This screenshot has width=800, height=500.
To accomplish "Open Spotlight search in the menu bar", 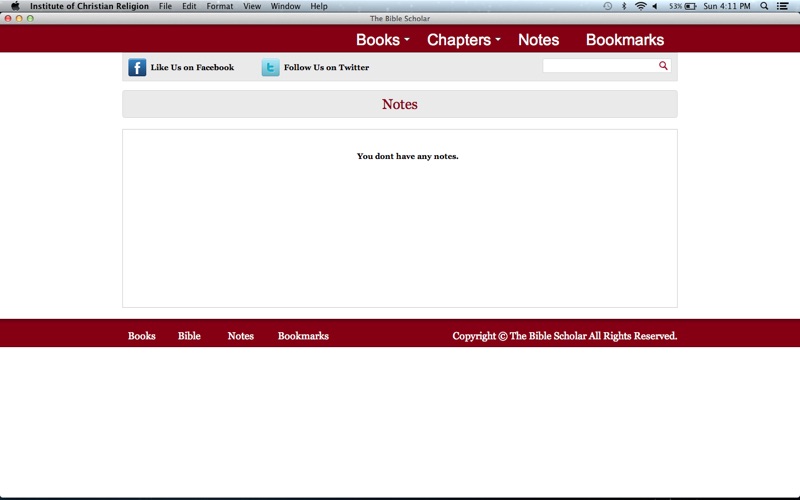I will click(764, 6).
